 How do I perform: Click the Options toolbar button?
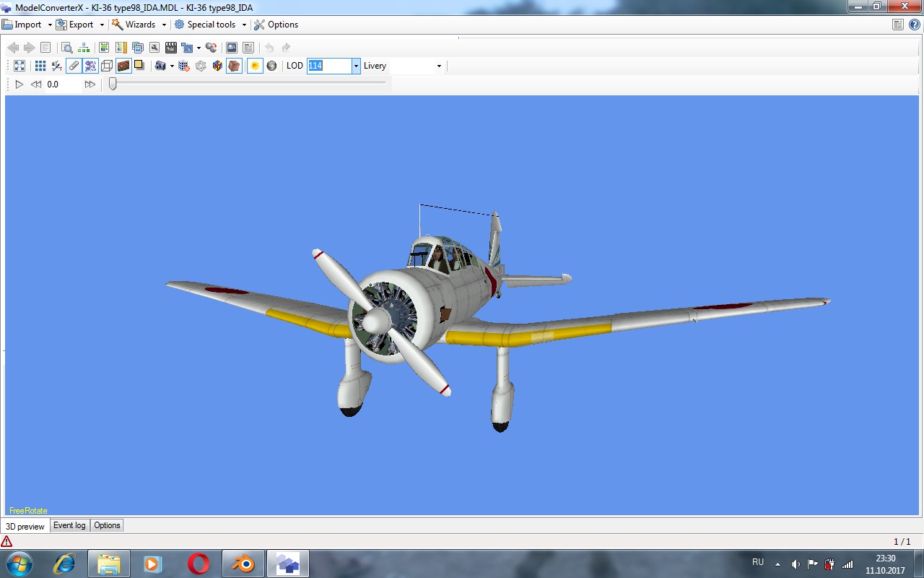point(276,25)
